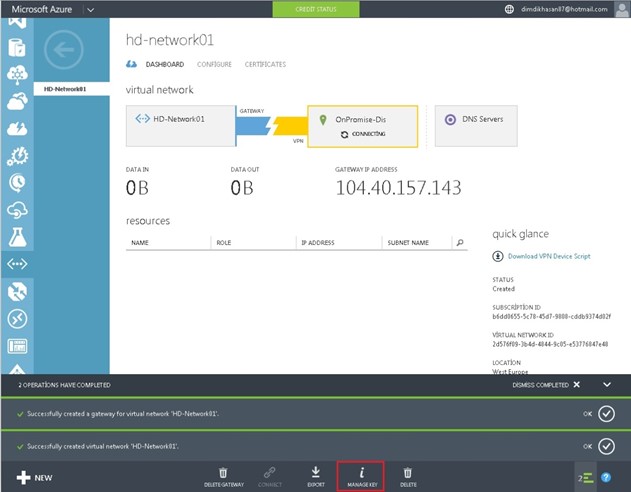Dismiss completed operations with X
The image size is (631, 492).
(576, 385)
